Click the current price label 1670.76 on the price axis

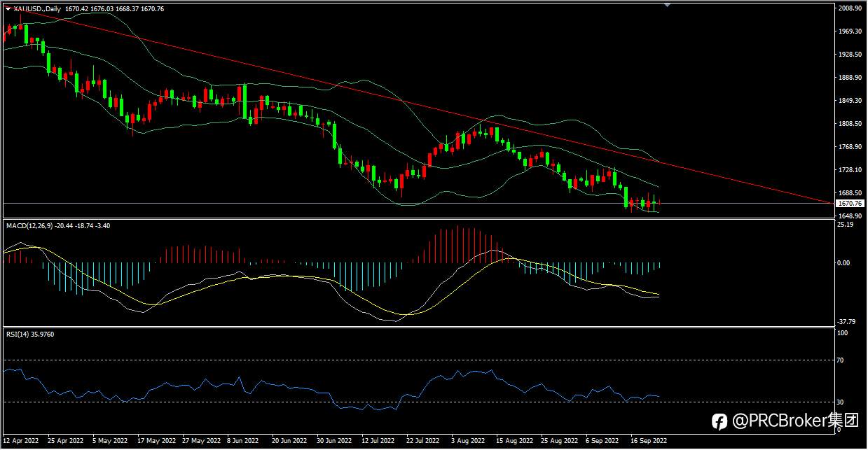pos(849,203)
